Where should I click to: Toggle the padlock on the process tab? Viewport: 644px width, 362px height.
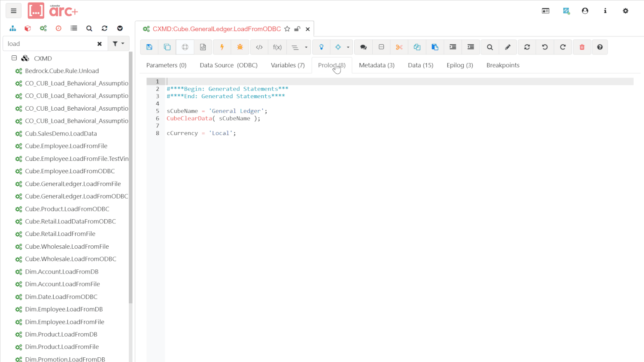click(x=297, y=29)
